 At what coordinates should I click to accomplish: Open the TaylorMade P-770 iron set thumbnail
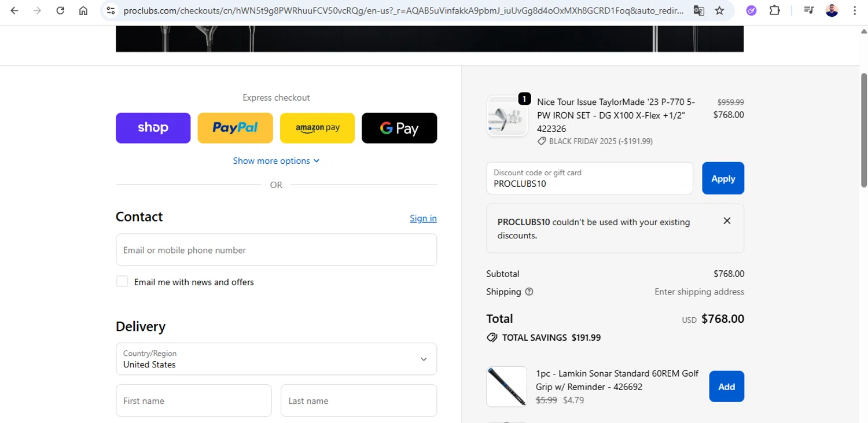[x=507, y=116]
